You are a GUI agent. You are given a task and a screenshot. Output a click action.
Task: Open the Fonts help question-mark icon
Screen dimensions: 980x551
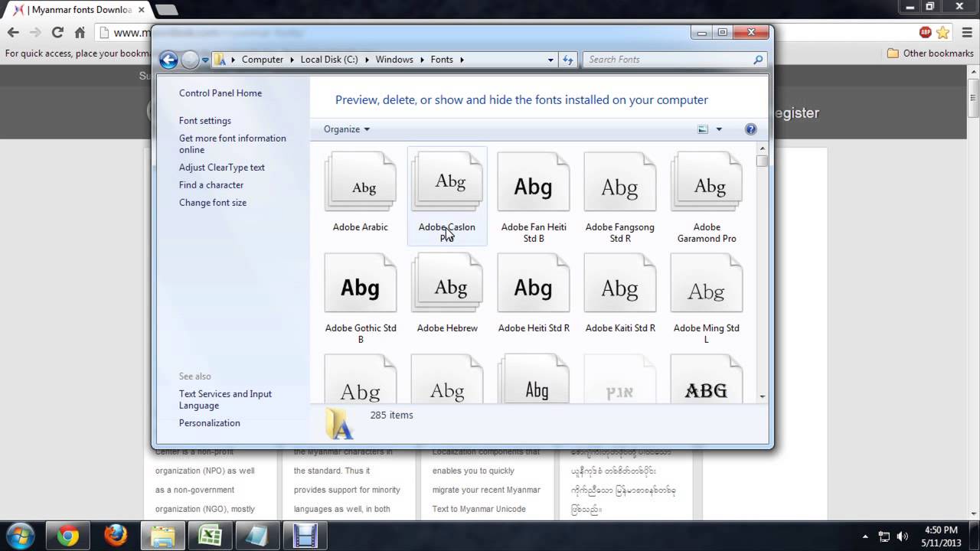pyautogui.click(x=750, y=129)
